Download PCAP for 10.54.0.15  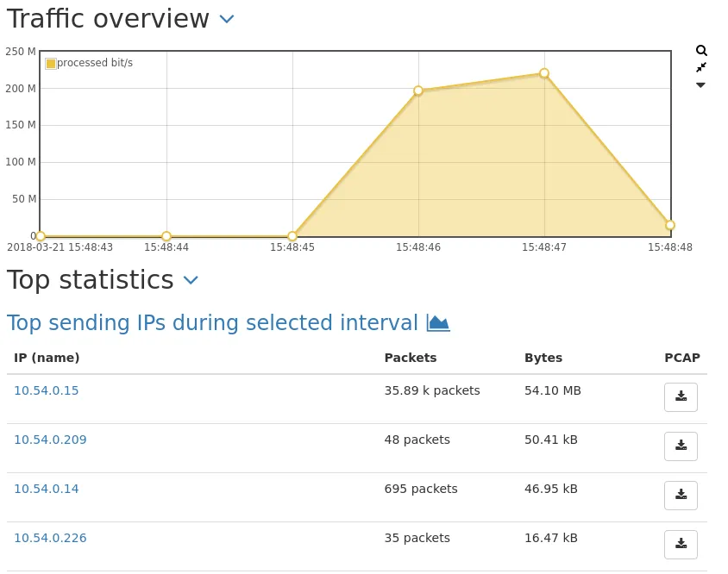point(681,397)
